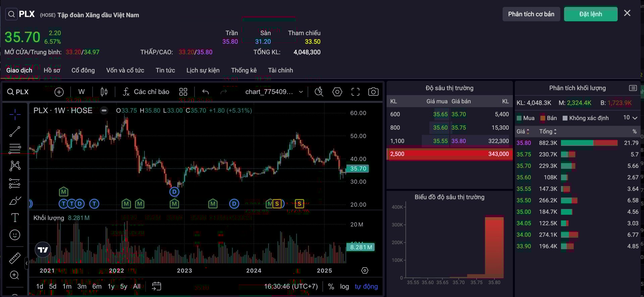Open the row count dropdown showing 10
This screenshot has height=297, width=644.
(x=630, y=118)
